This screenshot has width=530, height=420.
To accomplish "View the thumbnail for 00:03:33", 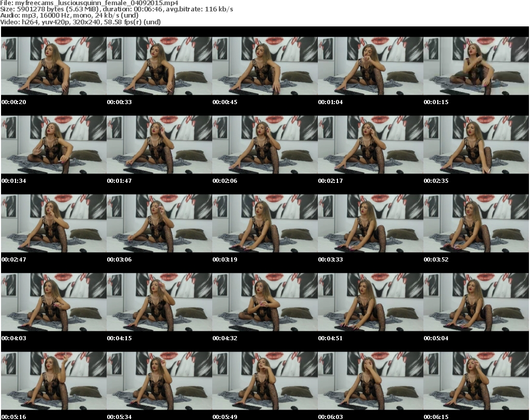I will [371, 224].
